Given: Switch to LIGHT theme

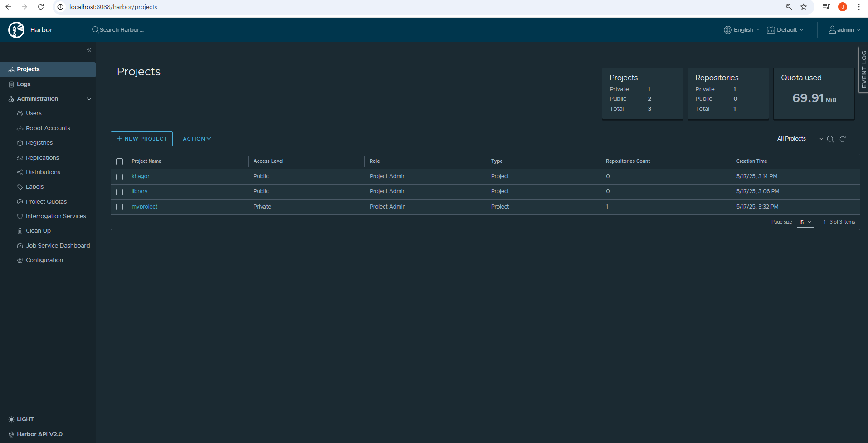Looking at the screenshot, I should click(21, 419).
